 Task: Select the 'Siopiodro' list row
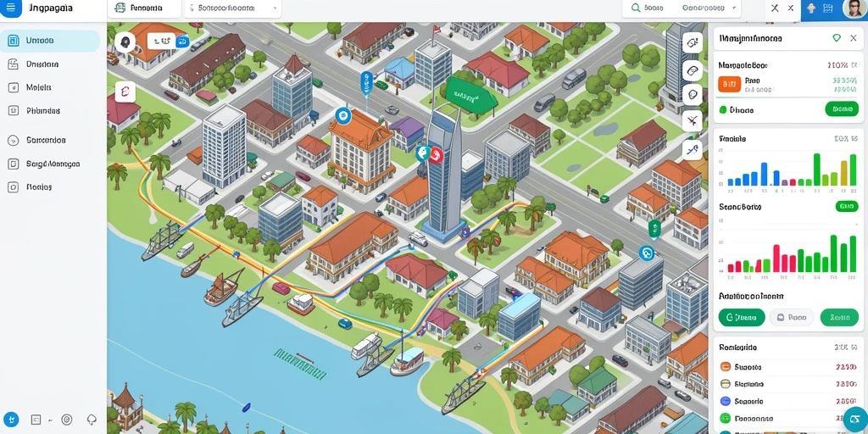[788, 384]
